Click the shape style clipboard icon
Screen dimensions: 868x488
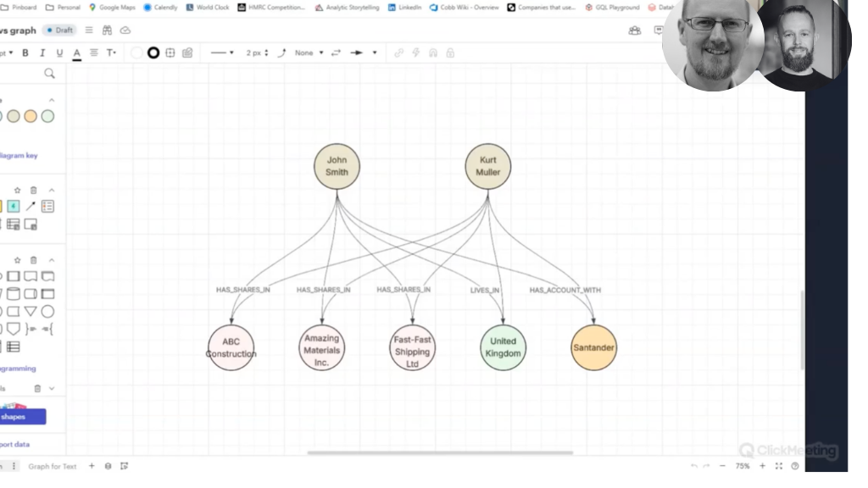pyautogui.click(x=187, y=53)
